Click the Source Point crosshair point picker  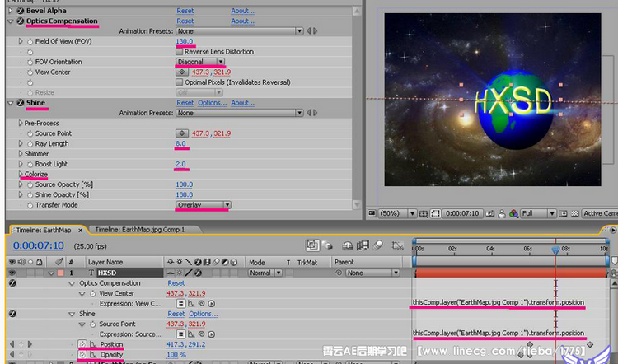coord(182,133)
